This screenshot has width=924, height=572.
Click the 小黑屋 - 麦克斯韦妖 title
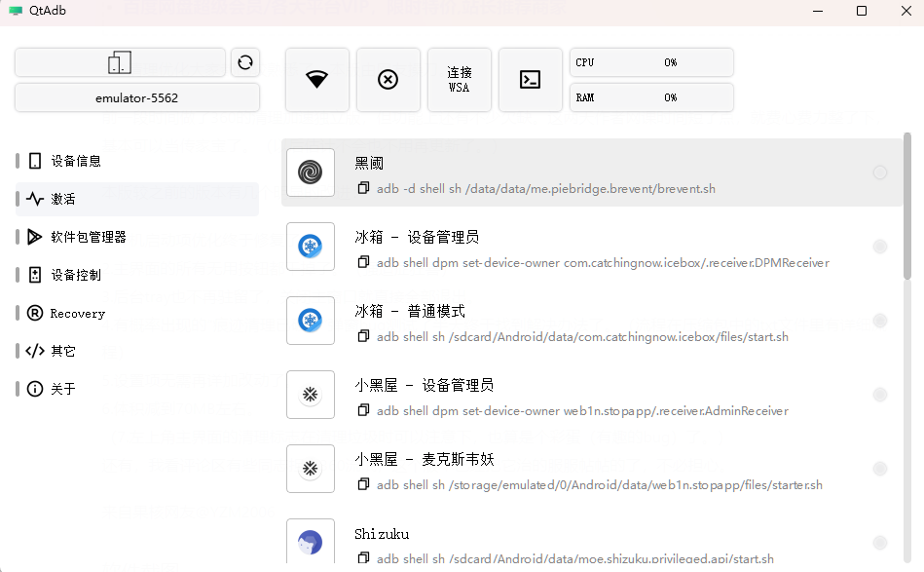[x=424, y=459]
